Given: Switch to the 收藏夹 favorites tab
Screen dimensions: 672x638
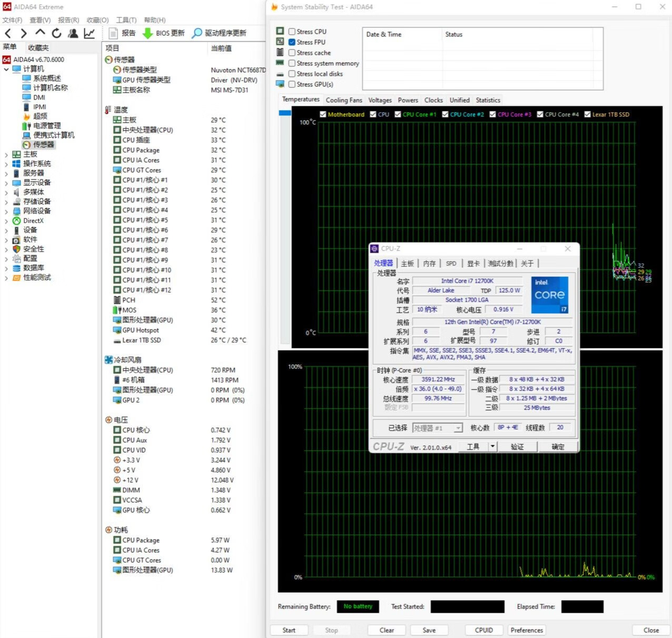Looking at the screenshot, I should pyautogui.click(x=38, y=47).
